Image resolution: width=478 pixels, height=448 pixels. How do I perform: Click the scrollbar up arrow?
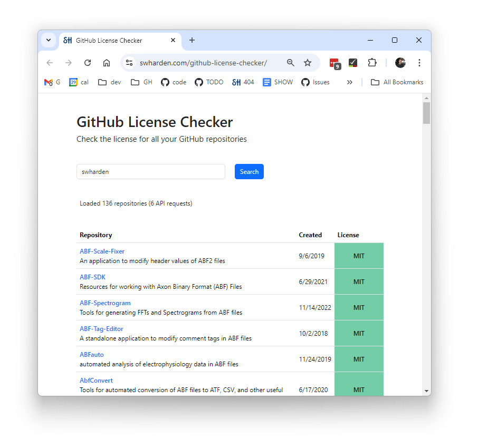pyautogui.click(x=426, y=98)
